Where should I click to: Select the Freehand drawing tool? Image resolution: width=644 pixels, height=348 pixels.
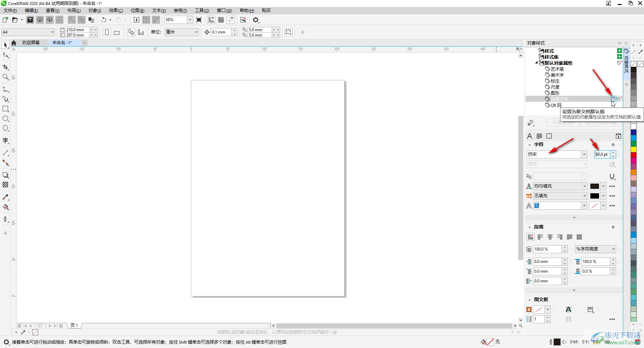(x=5, y=89)
